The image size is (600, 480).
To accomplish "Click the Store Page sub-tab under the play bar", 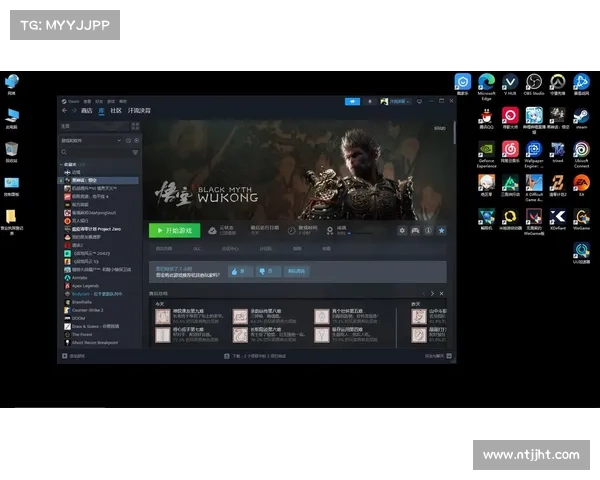I will tap(164, 249).
